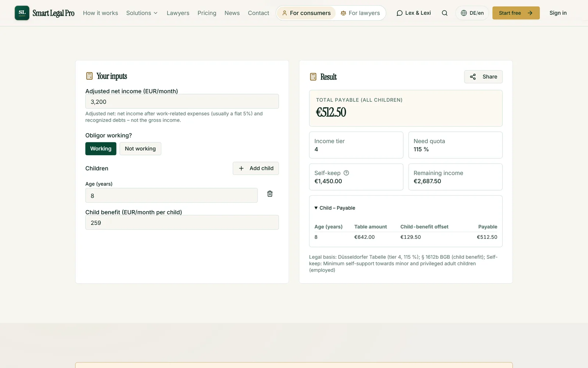Select Working obligor status
Screen dimensions: 588x368
click(x=101, y=149)
